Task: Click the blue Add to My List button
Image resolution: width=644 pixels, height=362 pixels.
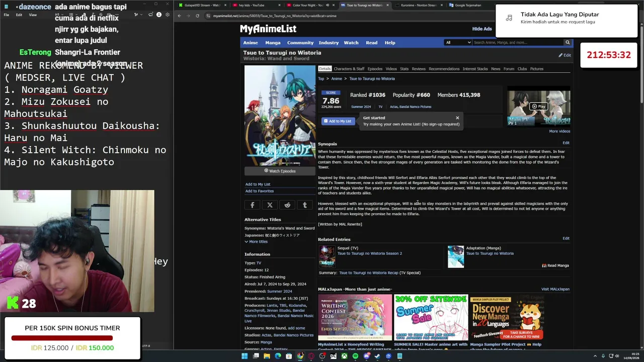Action: coord(338,121)
